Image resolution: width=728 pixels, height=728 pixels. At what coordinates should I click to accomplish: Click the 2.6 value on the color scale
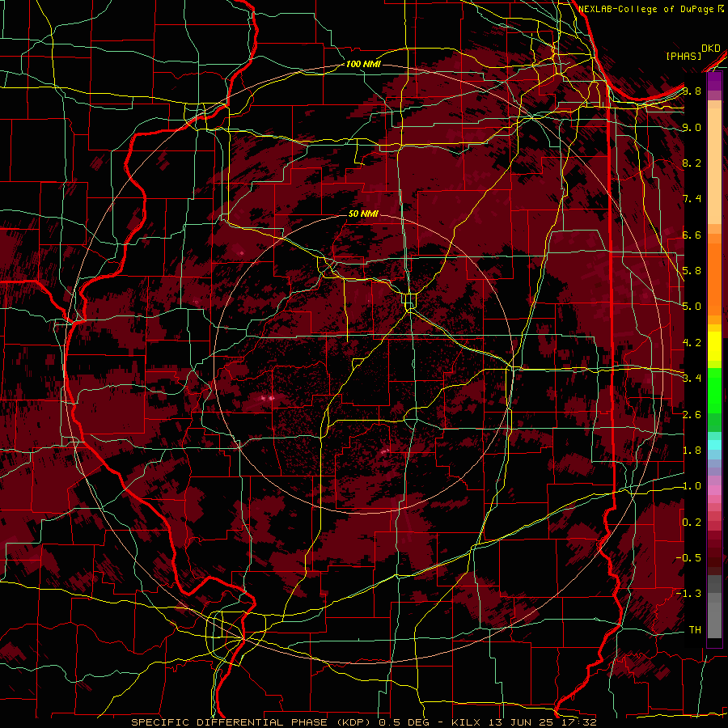pyautogui.click(x=692, y=415)
